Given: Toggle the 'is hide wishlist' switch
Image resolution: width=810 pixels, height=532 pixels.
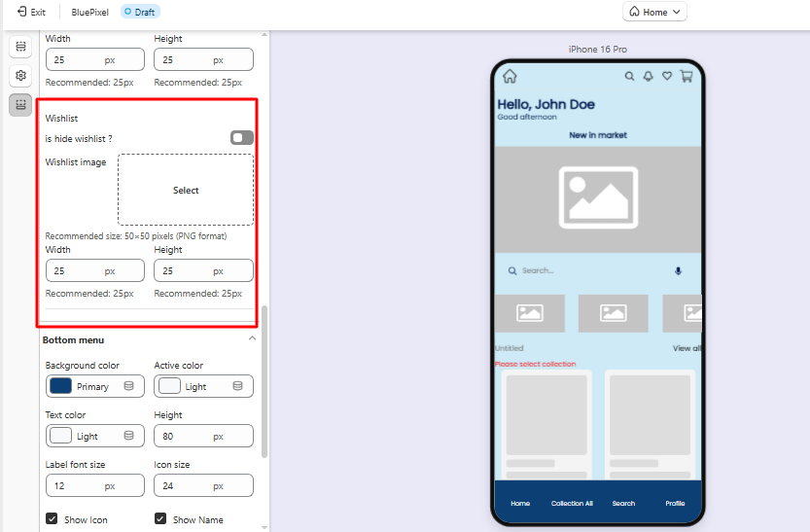Looking at the screenshot, I should (x=241, y=138).
